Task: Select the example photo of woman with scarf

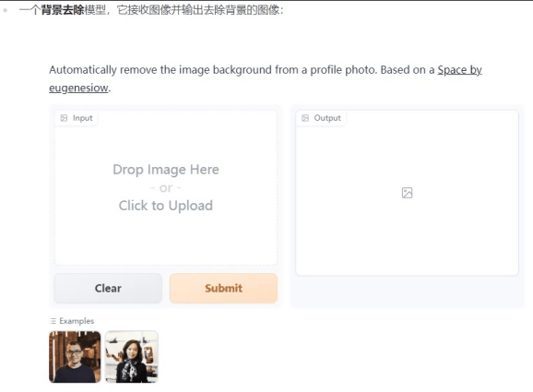Action: [132, 357]
